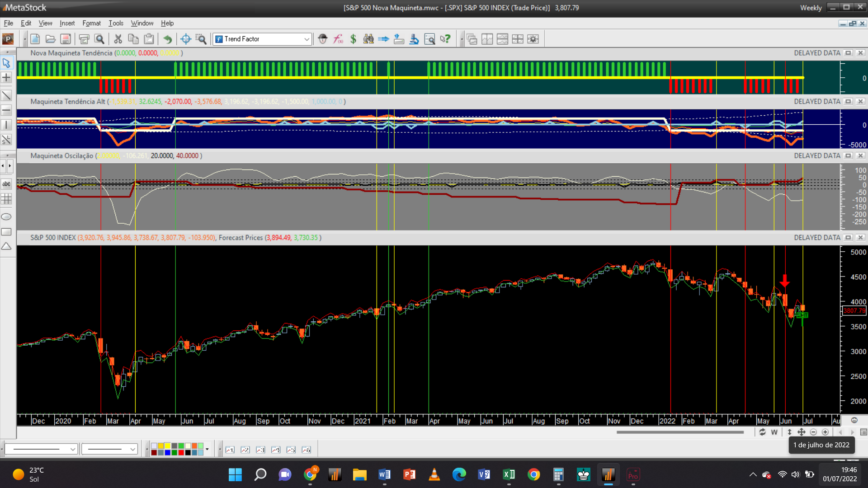Click the zoom in plus icon below the chart
The width and height of the screenshot is (868, 488).
click(x=825, y=432)
